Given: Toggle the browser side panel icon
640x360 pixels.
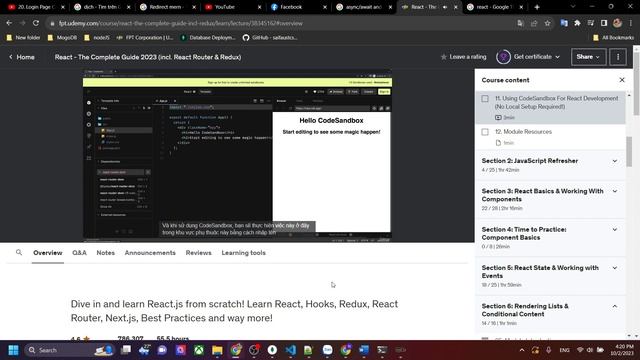Looking at the screenshot, I should tap(604, 23).
